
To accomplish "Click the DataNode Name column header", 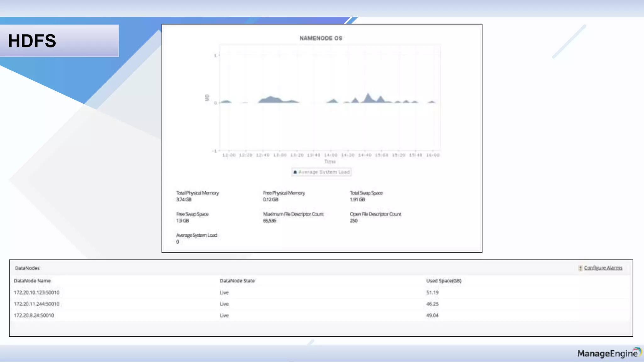I will (32, 281).
